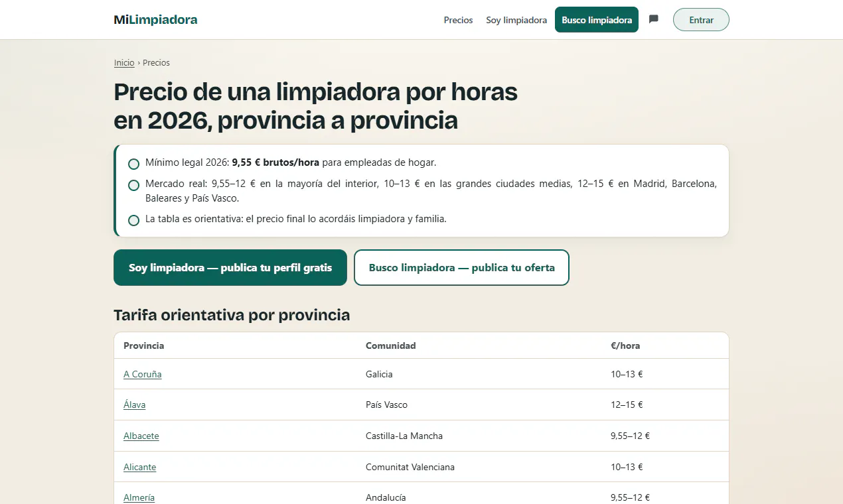This screenshot has width=843, height=504.
Task: Click the 'Castilla-La Mancha' cell
Action: tap(404, 436)
